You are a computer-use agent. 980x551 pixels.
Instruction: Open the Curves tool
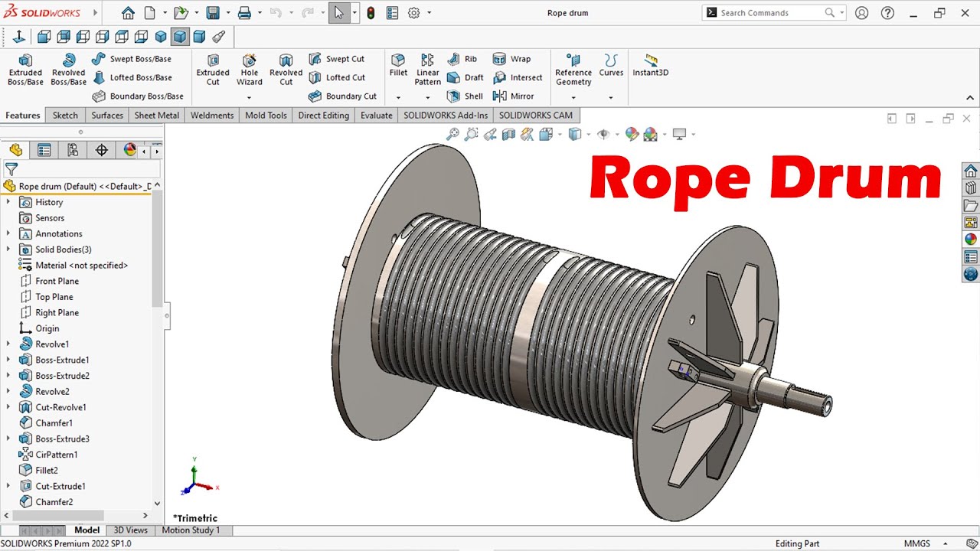point(611,65)
